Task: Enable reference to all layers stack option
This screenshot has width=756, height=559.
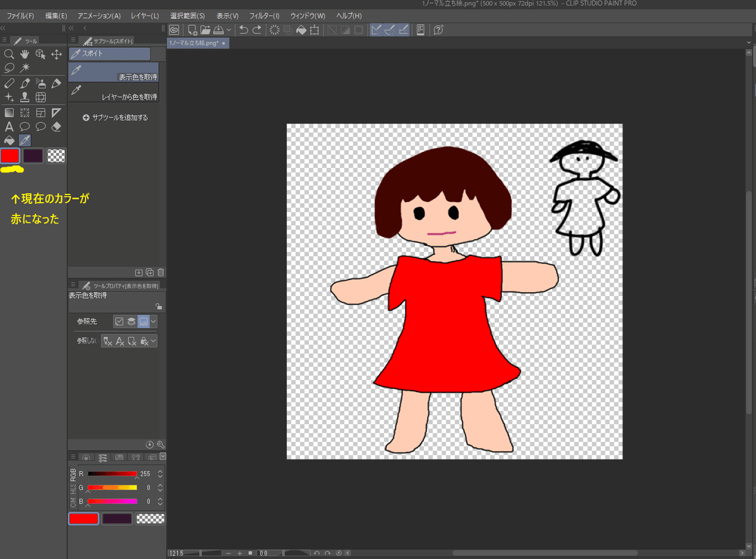Action: coord(131,322)
